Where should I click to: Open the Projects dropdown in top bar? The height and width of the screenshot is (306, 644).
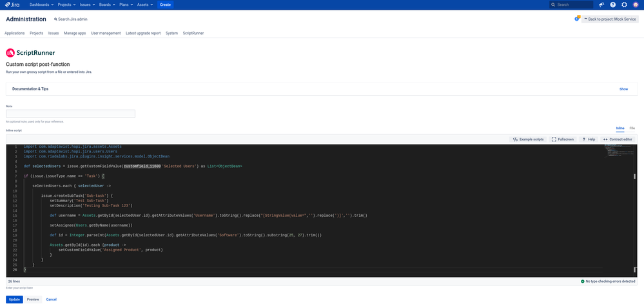click(66, 5)
